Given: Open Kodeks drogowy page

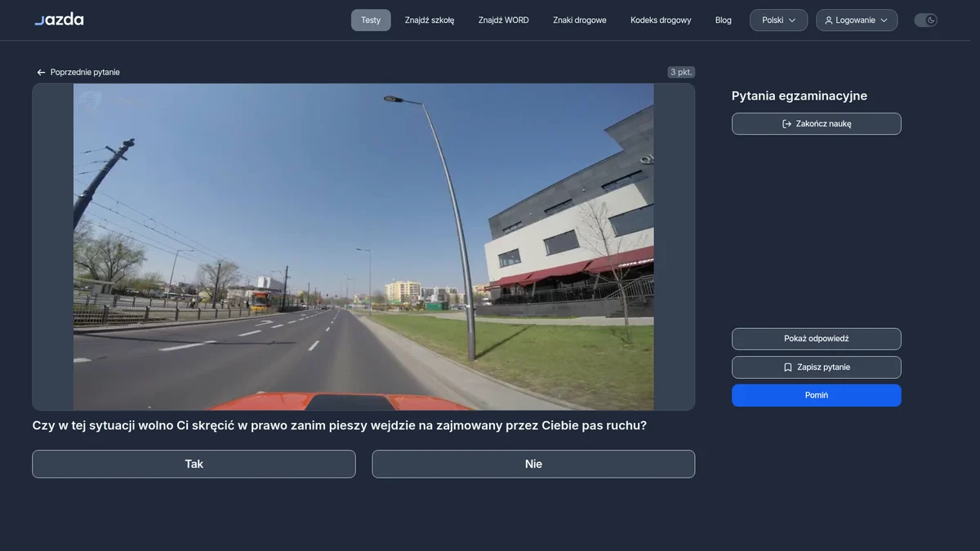Looking at the screenshot, I should tap(661, 20).
